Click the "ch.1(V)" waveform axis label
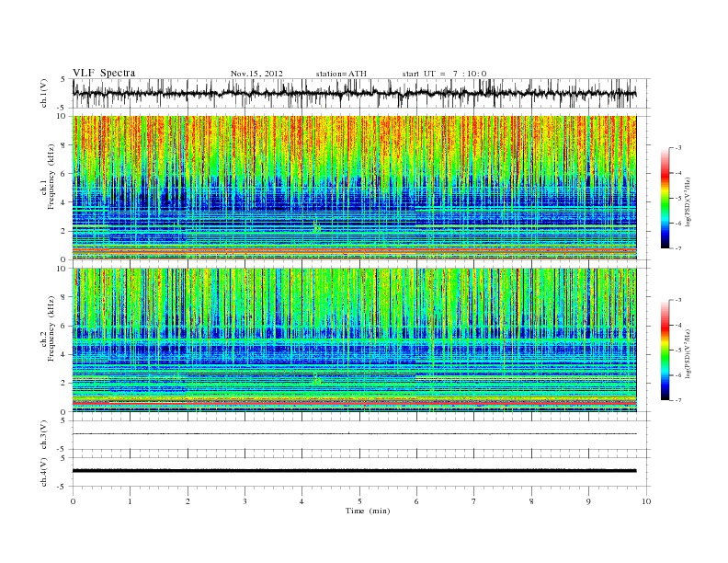Viewport: 728px width, 563px height. [44, 93]
